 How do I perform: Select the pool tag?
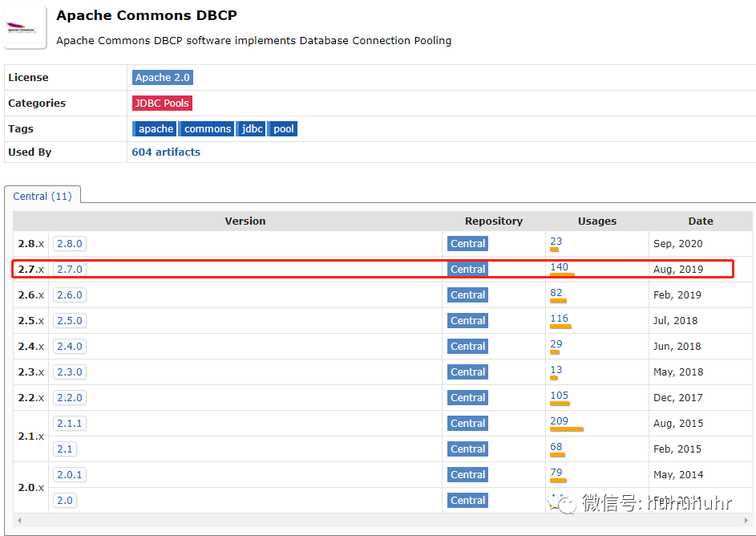click(x=282, y=129)
